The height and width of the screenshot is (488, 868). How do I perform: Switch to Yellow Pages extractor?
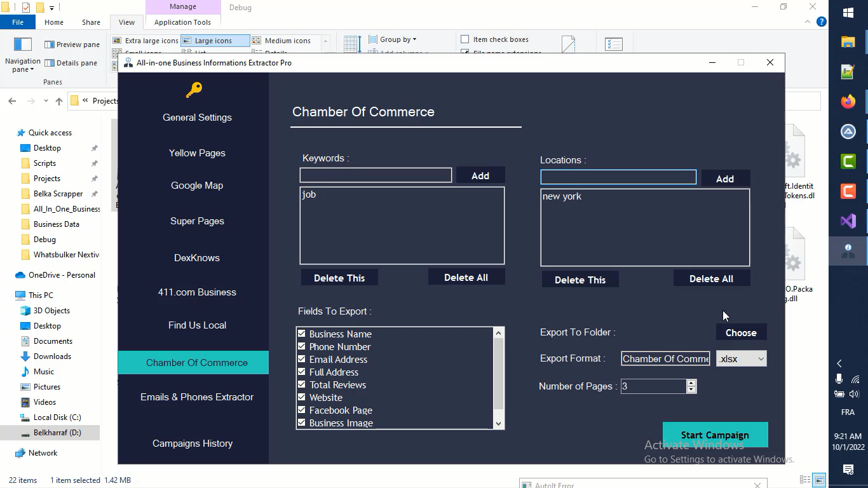click(x=197, y=153)
